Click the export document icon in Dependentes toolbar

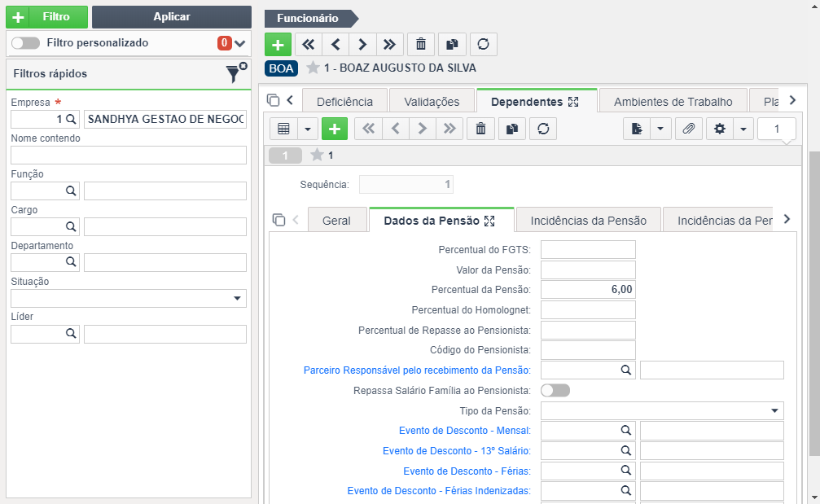[637, 129]
